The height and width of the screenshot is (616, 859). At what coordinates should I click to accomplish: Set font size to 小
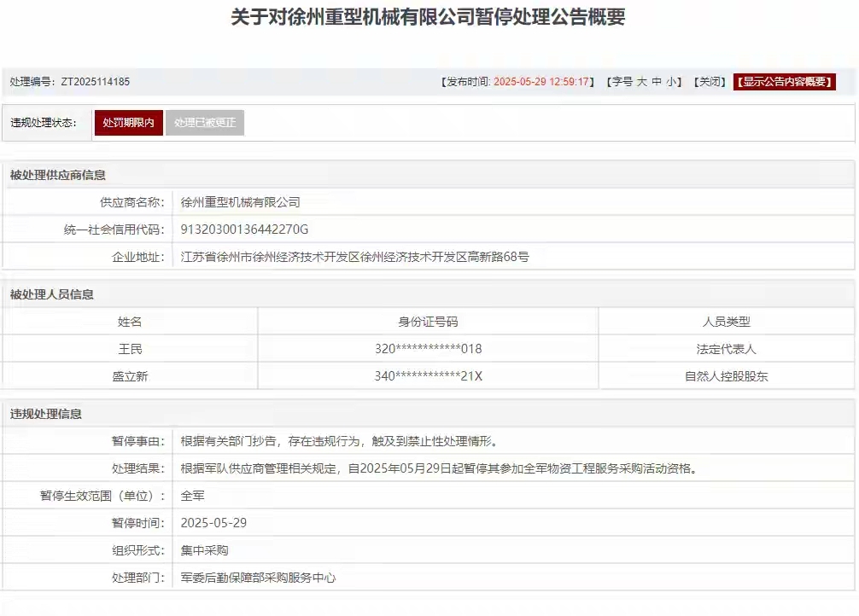(671, 82)
